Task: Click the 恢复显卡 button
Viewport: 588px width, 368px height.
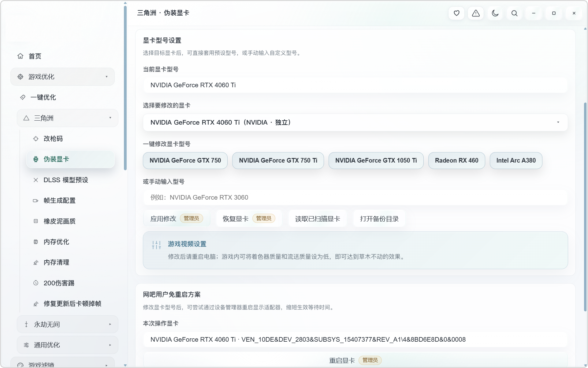Action: (x=249, y=219)
